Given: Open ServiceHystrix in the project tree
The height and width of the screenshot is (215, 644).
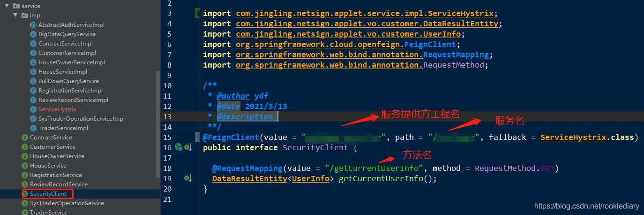Looking at the screenshot, I should coord(57,109).
